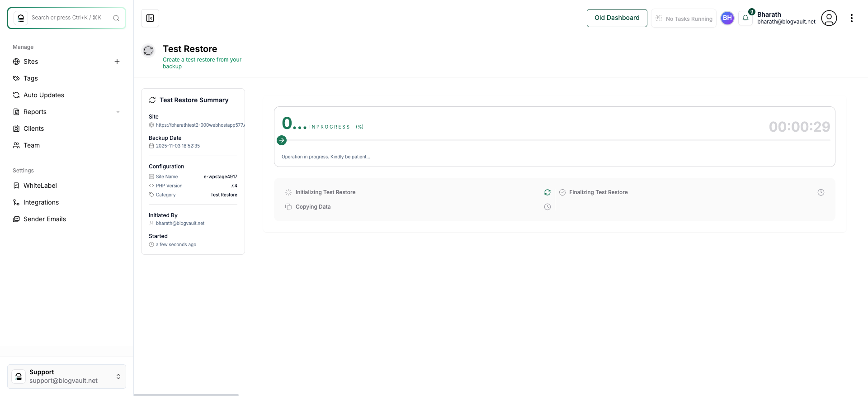Click the PHP Version value 7.4
868x396 pixels.
pos(234,186)
